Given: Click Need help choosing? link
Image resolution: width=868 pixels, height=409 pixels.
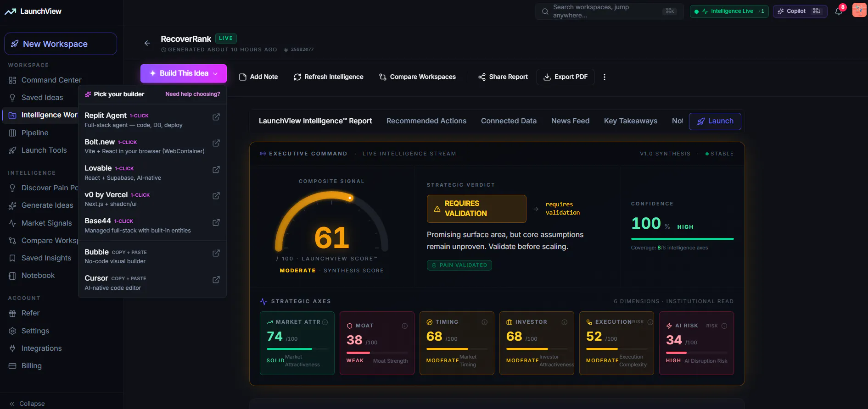Looking at the screenshot, I should 193,94.
